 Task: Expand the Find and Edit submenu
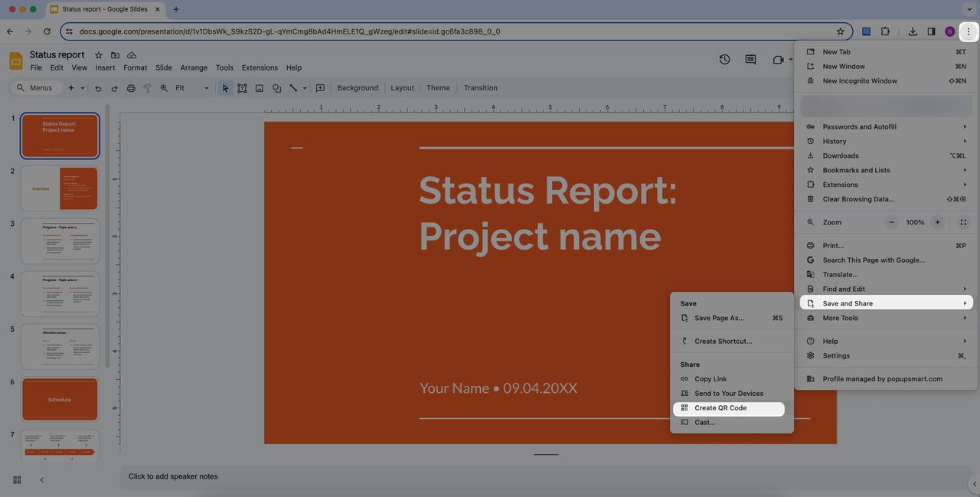887,289
